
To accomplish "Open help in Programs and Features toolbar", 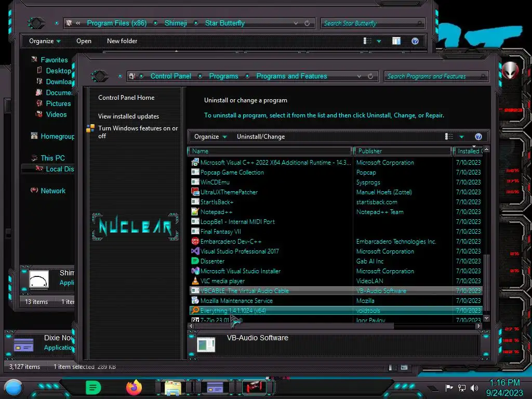I will pyautogui.click(x=478, y=137).
